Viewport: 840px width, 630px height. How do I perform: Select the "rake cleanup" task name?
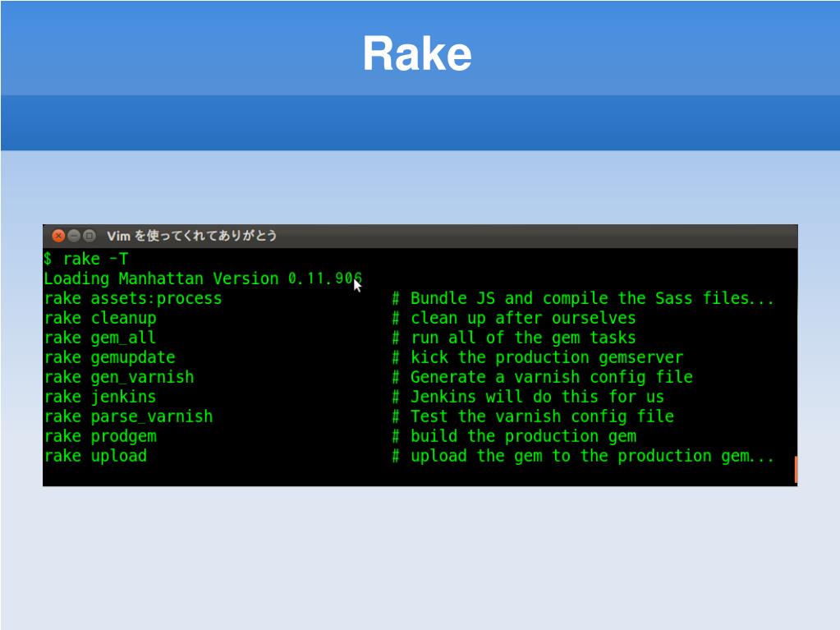coord(100,318)
